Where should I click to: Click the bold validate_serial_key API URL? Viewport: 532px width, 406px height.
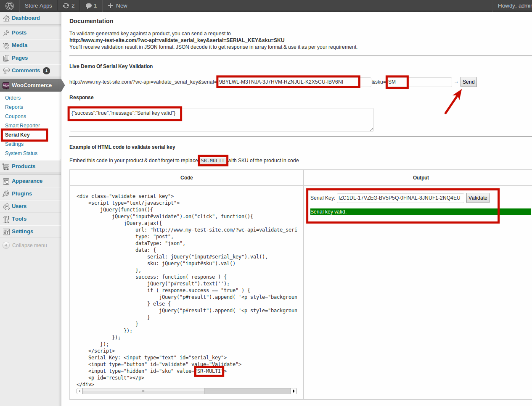pos(177,40)
